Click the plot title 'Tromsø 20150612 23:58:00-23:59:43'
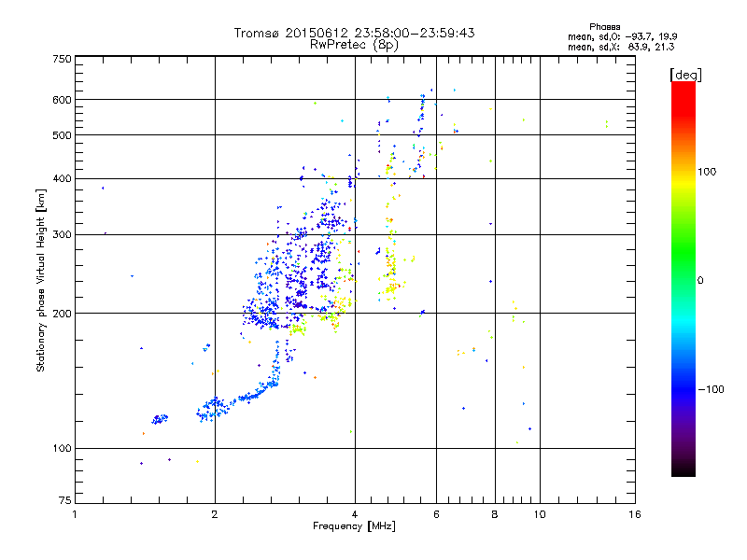This screenshot has width=747, height=560. pyautogui.click(x=354, y=33)
